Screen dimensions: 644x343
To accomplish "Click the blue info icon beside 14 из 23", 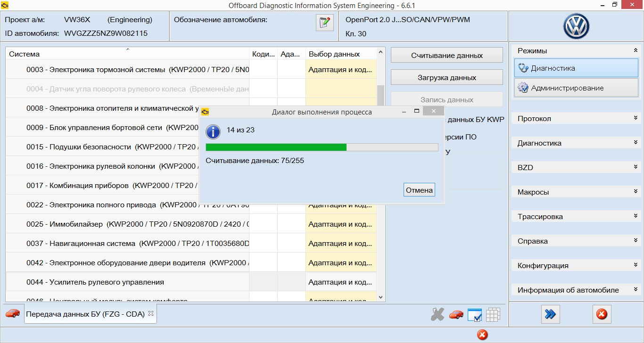I will [213, 131].
